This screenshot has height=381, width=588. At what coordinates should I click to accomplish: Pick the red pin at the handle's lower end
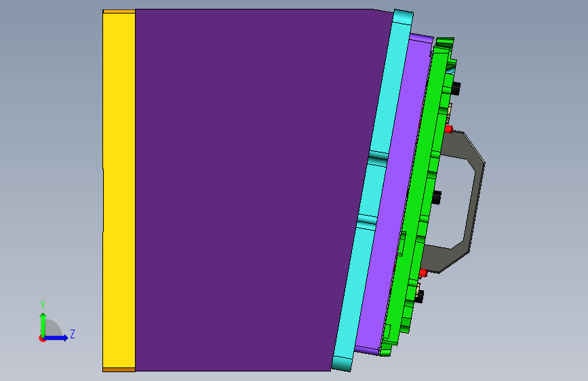pyautogui.click(x=423, y=273)
